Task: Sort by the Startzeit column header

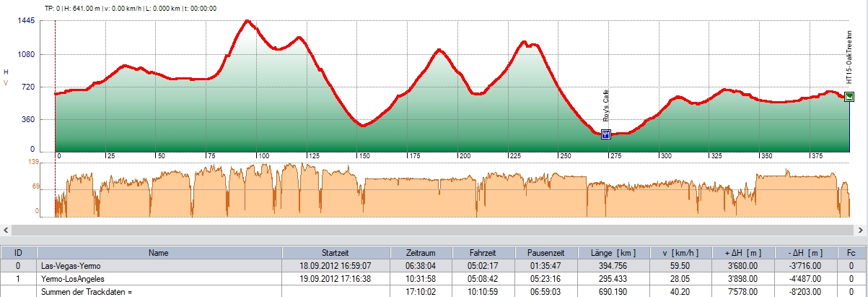Action: [x=335, y=253]
